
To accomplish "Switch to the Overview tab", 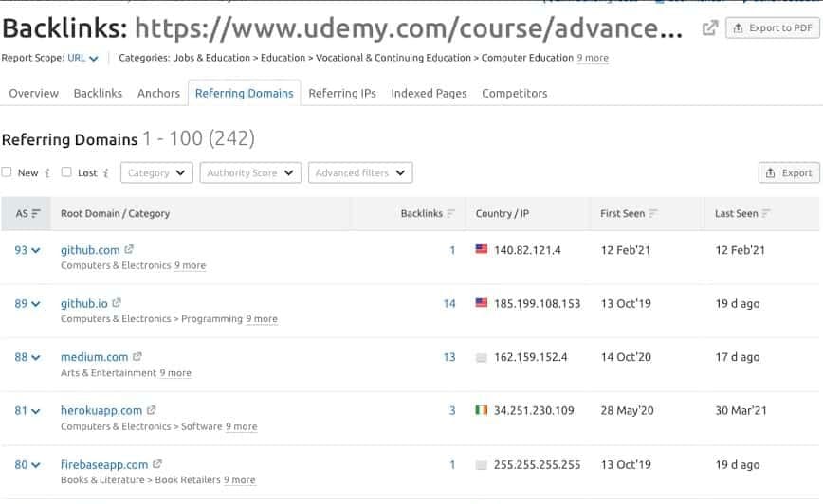I will tap(33, 94).
